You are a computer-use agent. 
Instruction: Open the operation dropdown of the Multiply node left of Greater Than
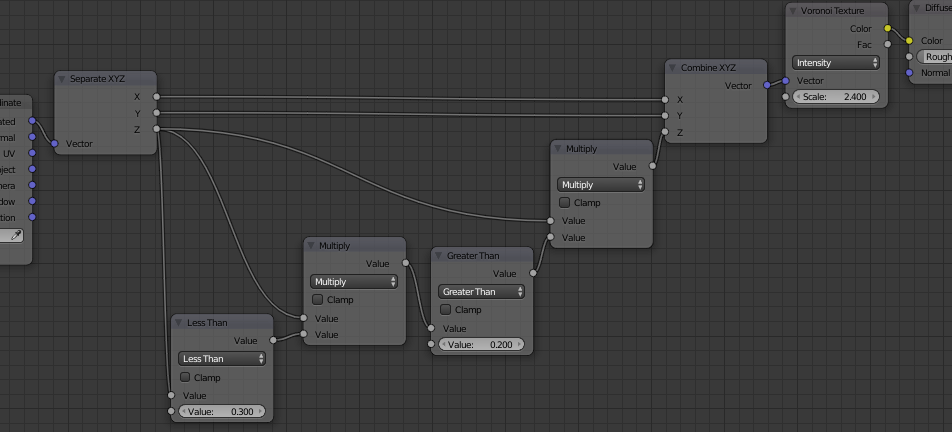click(x=354, y=282)
